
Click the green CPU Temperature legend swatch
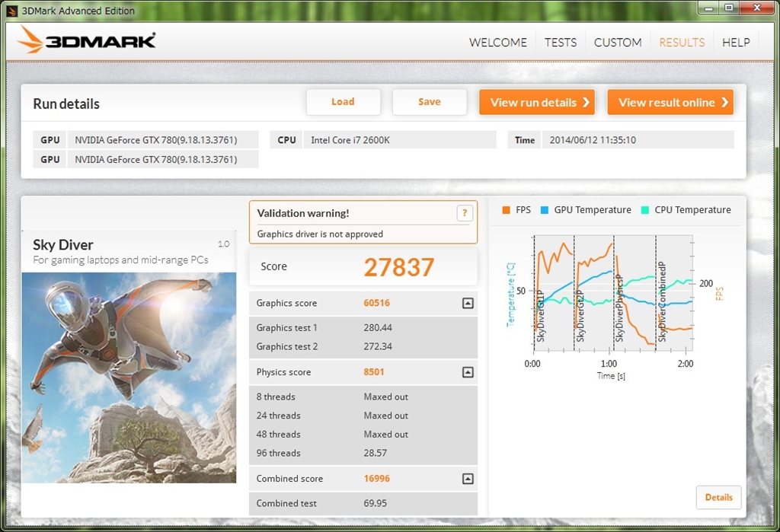click(x=645, y=210)
